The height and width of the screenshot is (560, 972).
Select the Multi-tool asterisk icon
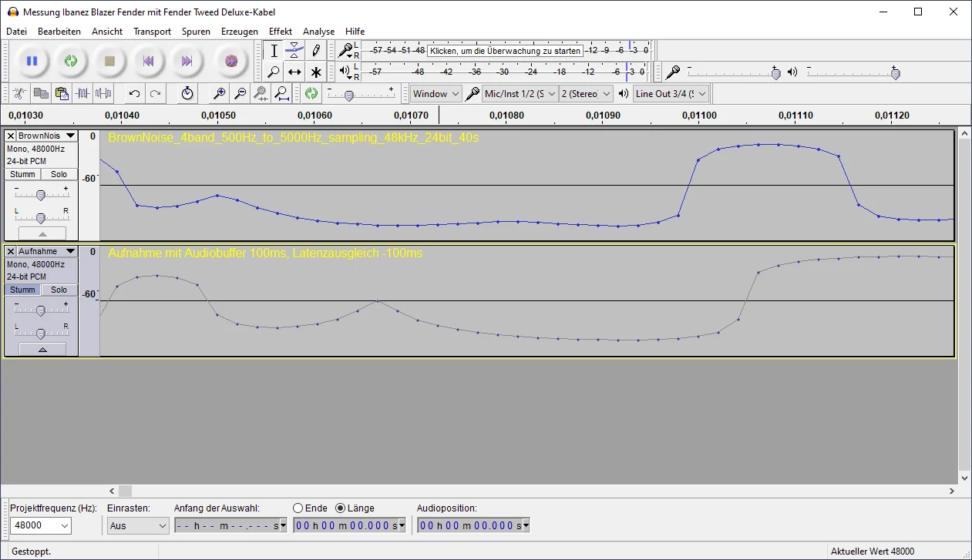point(316,72)
